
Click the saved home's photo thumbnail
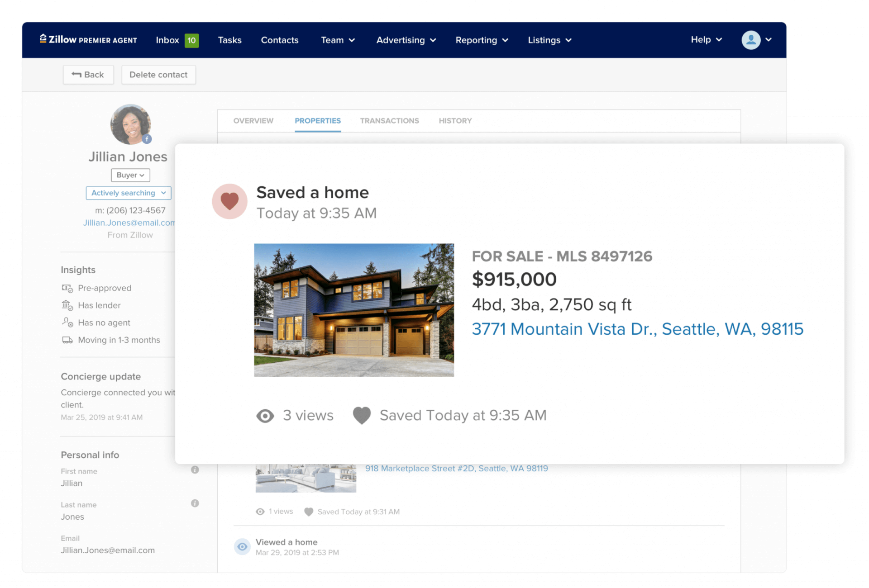click(x=353, y=310)
